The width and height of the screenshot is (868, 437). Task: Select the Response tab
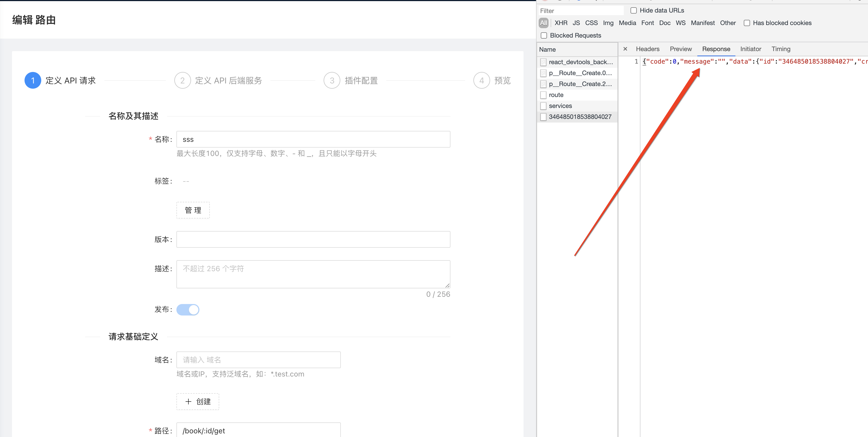716,49
